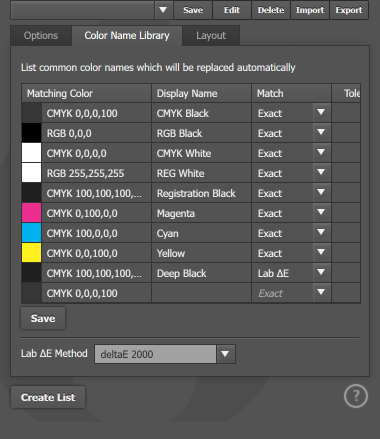Select the 'Cyan' display name cell
The height and width of the screenshot is (439, 380).
coord(201,233)
